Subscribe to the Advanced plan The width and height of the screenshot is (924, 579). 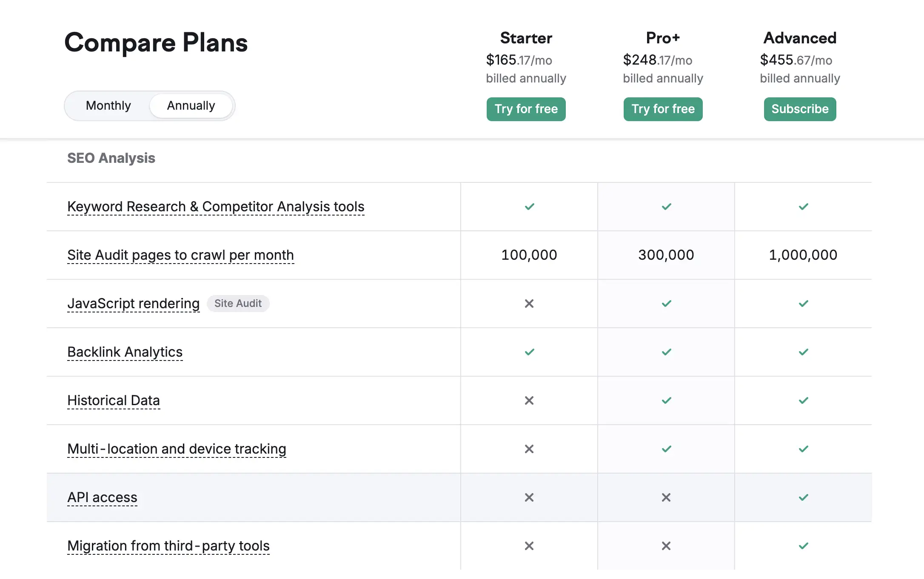point(800,109)
